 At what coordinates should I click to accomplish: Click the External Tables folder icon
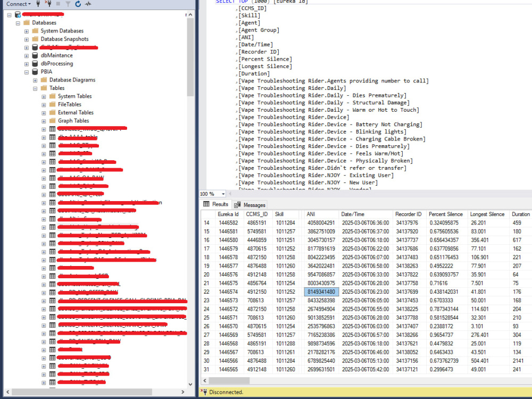(52, 112)
